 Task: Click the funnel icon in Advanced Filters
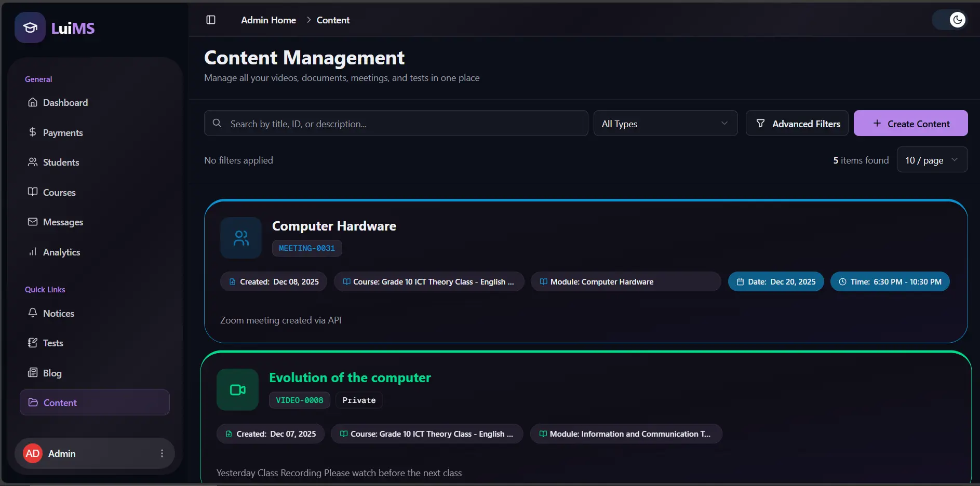pos(760,123)
